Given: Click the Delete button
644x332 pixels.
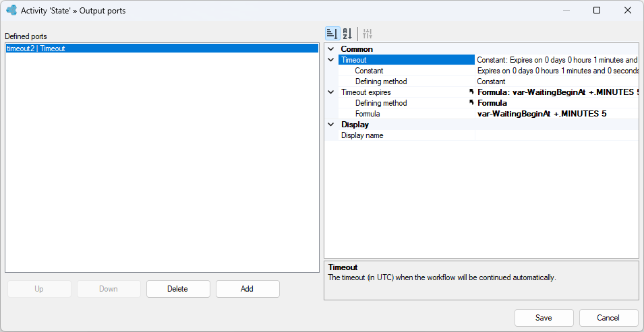Looking at the screenshot, I should (178, 289).
